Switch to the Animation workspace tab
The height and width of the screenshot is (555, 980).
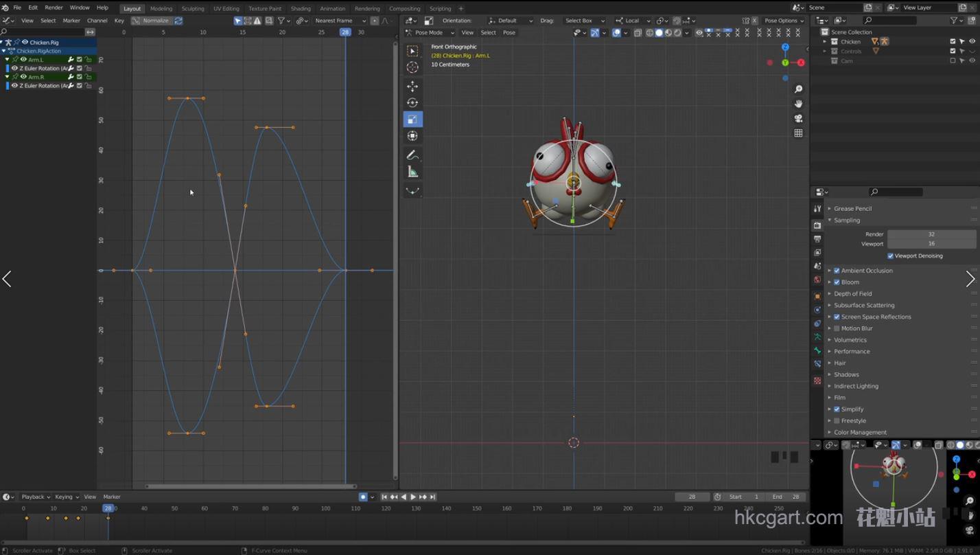tap(333, 8)
